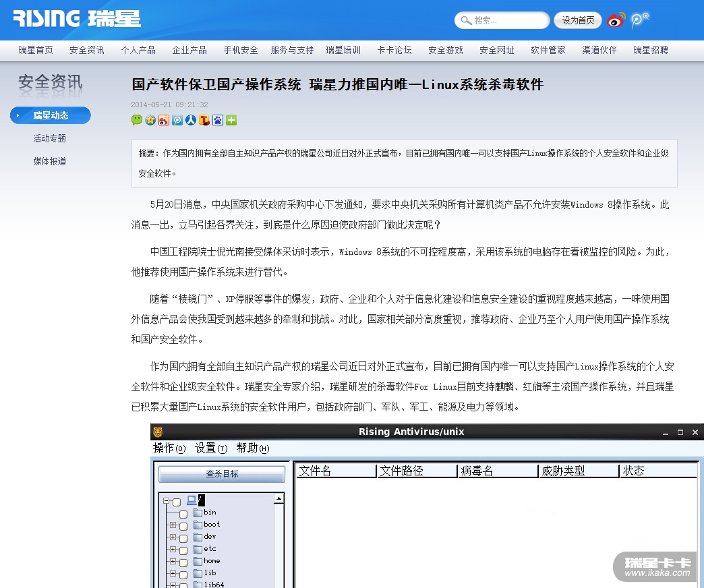The height and width of the screenshot is (588, 704).
Task: Click the green plus more-share icon
Action: tap(231, 120)
